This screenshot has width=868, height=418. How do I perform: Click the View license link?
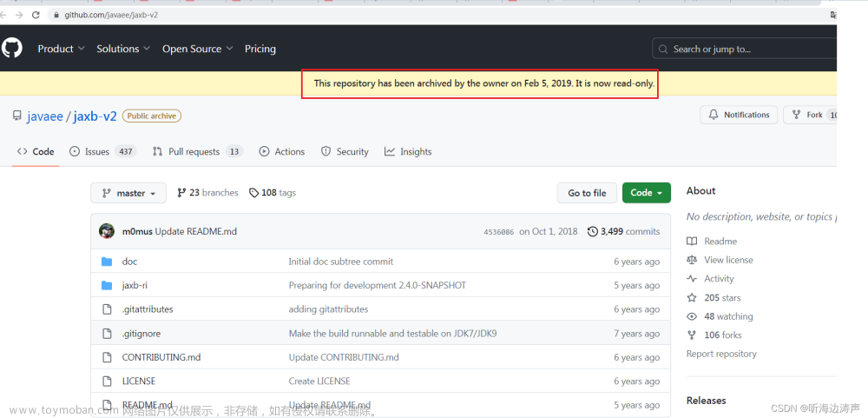[728, 260]
